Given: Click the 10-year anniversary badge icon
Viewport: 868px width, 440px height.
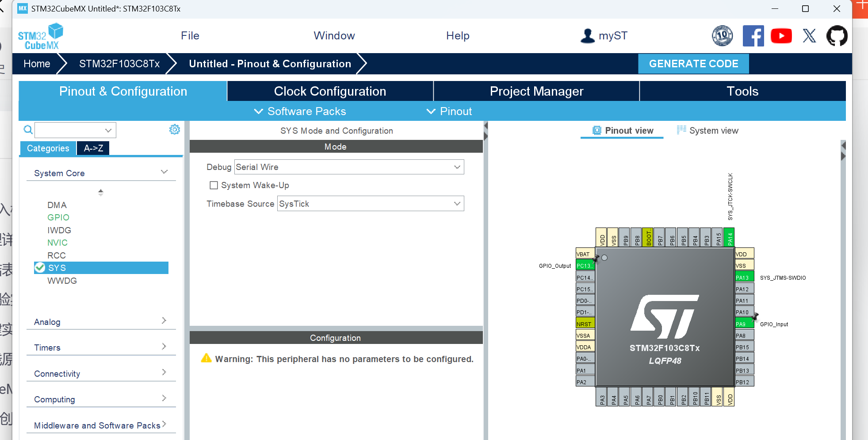Looking at the screenshot, I should pyautogui.click(x=722, y=36).
